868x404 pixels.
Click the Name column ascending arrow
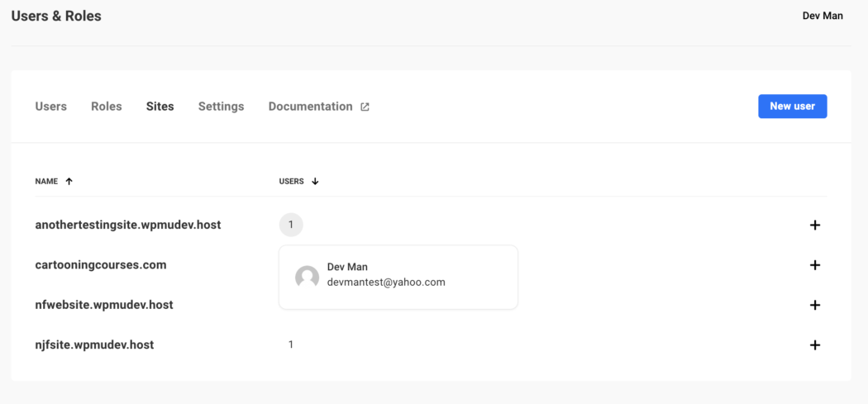(69, 181)
